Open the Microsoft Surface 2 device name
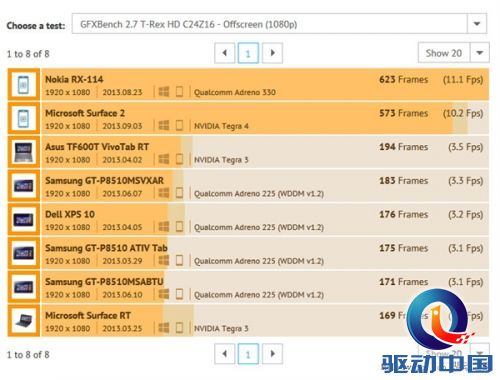The width and height of the screenshot is (500, 380). tap(85, 113)
